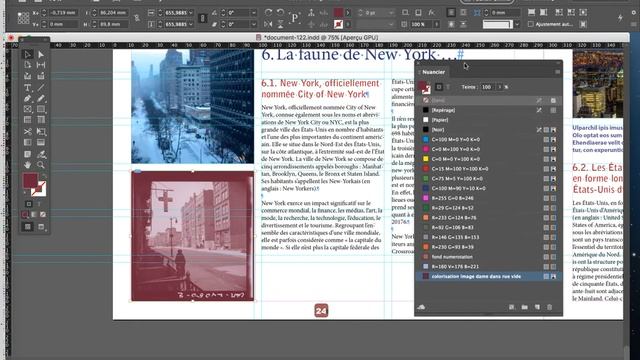Click the new swatch icon in Nuancier panel
This screenshot has width=640, height=360.
point(537,307)
